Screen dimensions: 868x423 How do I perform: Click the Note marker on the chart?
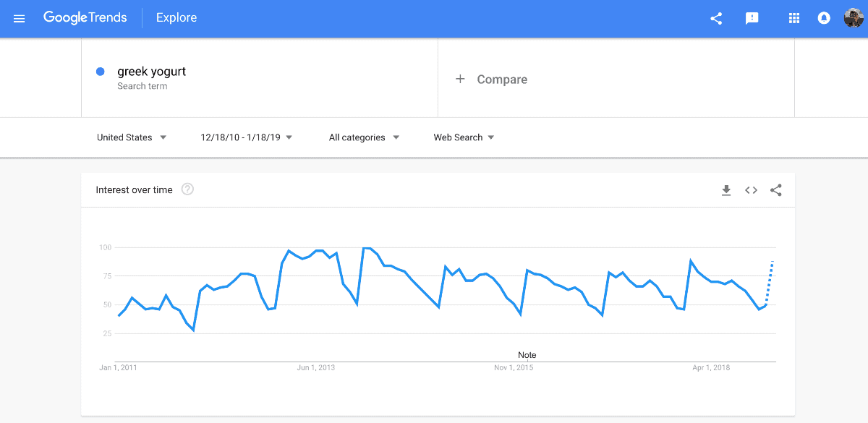point(527,355)
